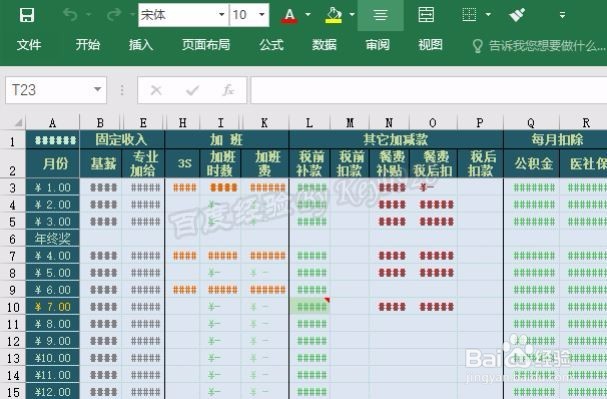Toggle center alignment button
The height and width of the screenshot is (399, 607).
coord(380,15)
